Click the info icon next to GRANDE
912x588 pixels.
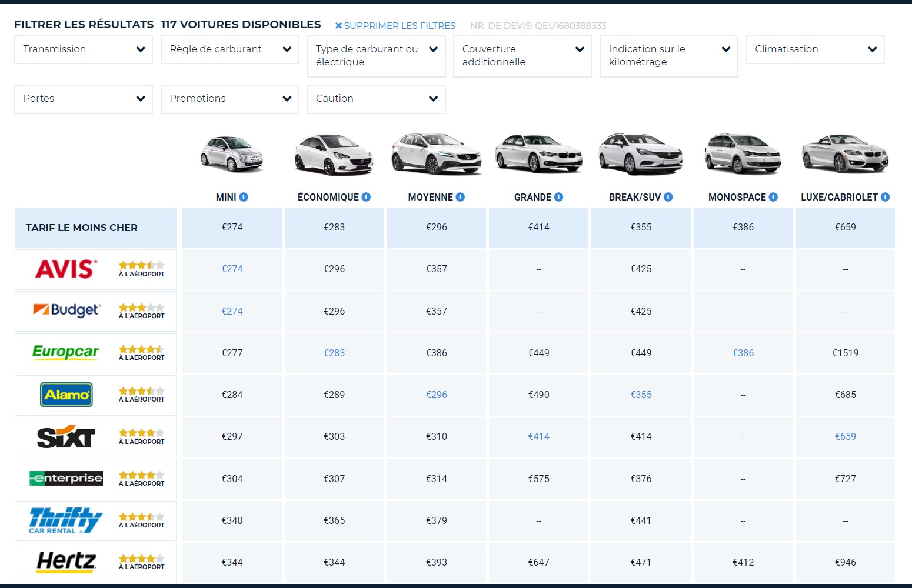pyautogui.click(x=559, y=197)
